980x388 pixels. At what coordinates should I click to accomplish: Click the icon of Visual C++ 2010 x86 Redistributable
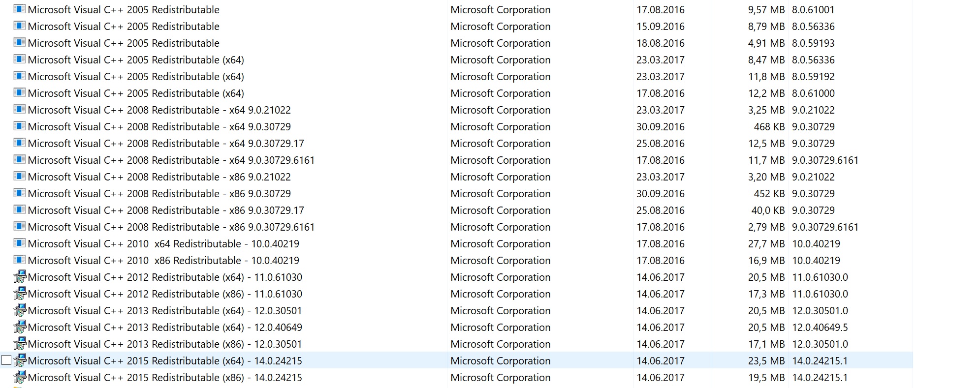coord(20,260)
